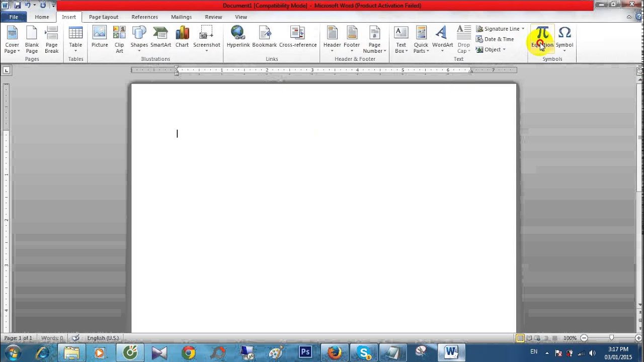Screen dimensions: 644x362
Task: Click the zoom slider handle
Action: point(611,338)
